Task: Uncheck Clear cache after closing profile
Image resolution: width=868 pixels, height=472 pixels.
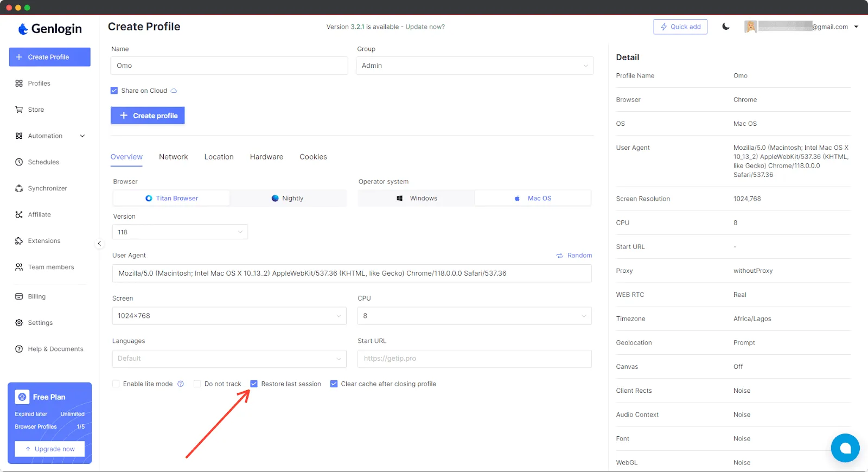Action: click(334, 384)
